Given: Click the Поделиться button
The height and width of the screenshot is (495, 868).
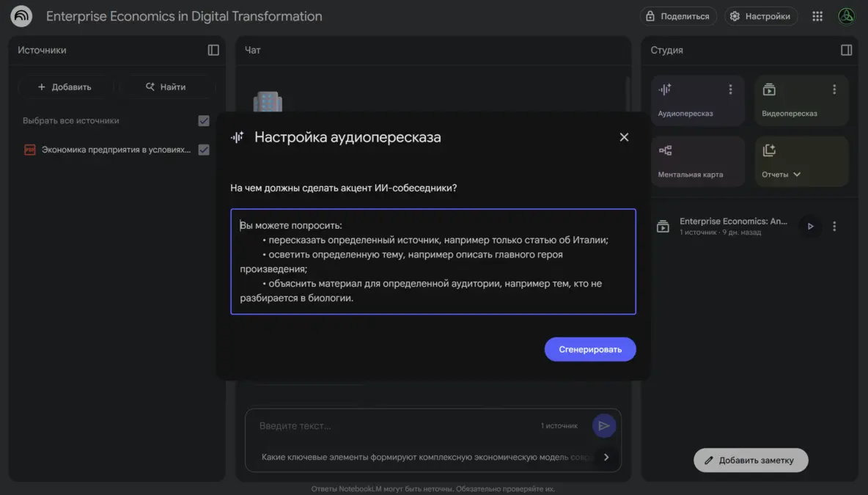Looking at the screenshot, I should point(677,16).
